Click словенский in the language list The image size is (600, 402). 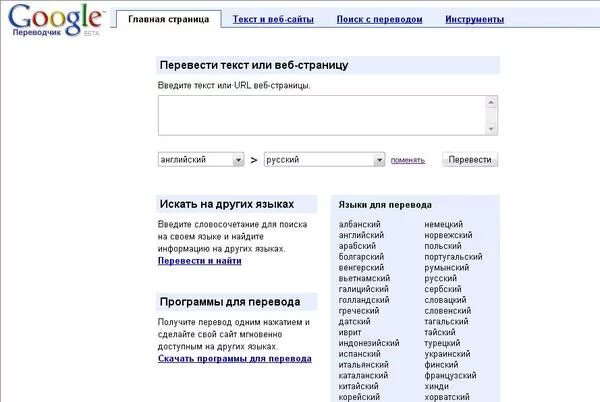448,311
